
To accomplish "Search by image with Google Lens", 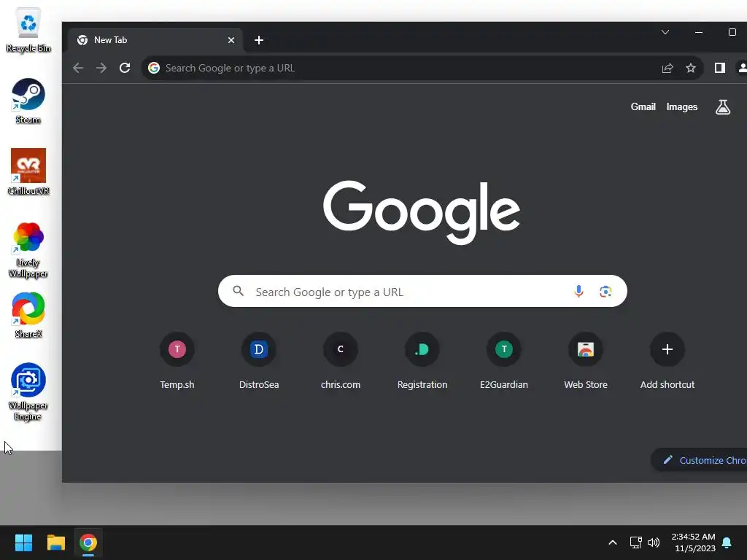I will click(x=605, y=292).
